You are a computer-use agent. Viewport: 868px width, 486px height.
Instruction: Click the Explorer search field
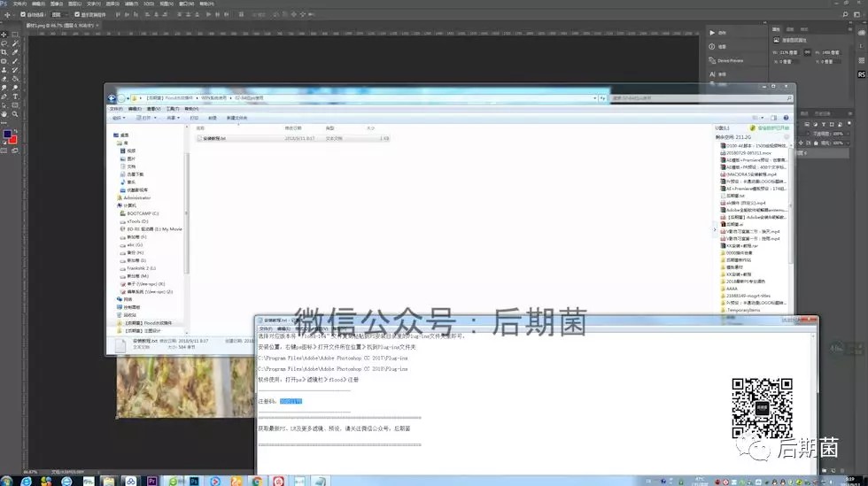pos(701,98)
